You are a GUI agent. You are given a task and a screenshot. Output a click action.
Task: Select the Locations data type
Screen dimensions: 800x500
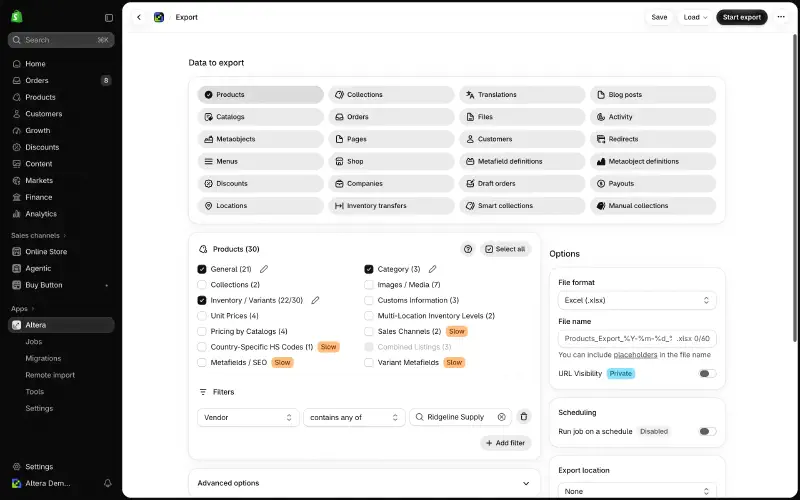point(260,206)
